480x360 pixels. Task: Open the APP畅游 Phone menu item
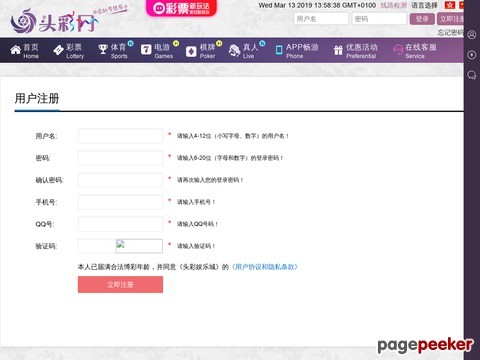[x=297, y=51]
